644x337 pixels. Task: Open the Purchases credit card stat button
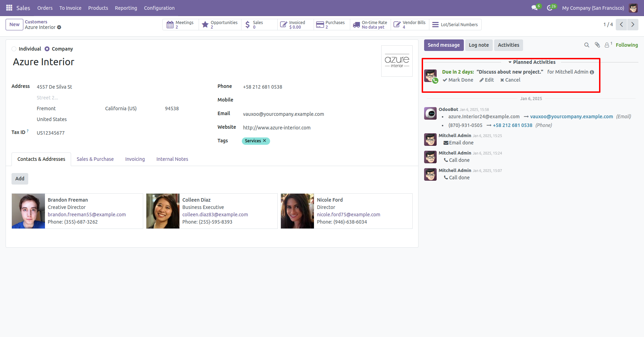tap(332, 25)
